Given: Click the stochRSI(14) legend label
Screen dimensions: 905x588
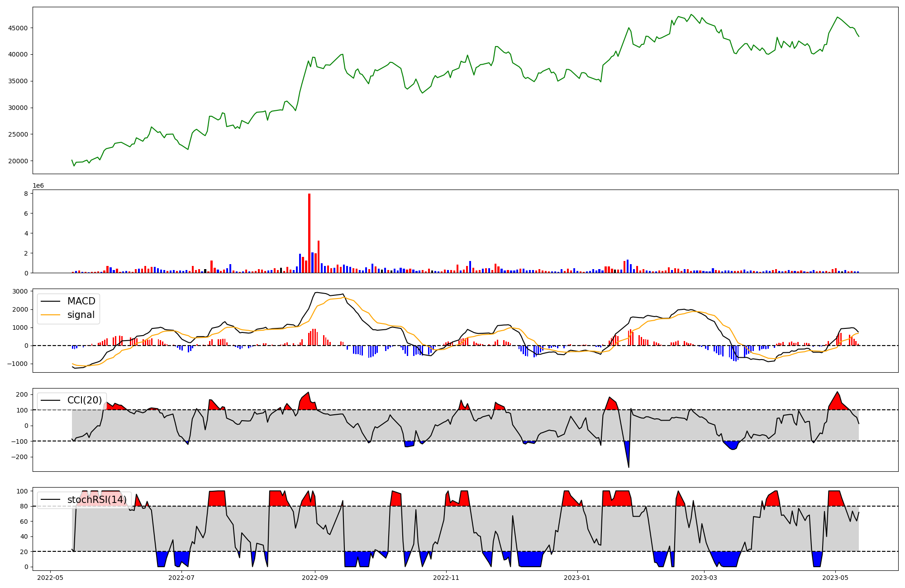Looking at the screenshot, I should 97,500.
